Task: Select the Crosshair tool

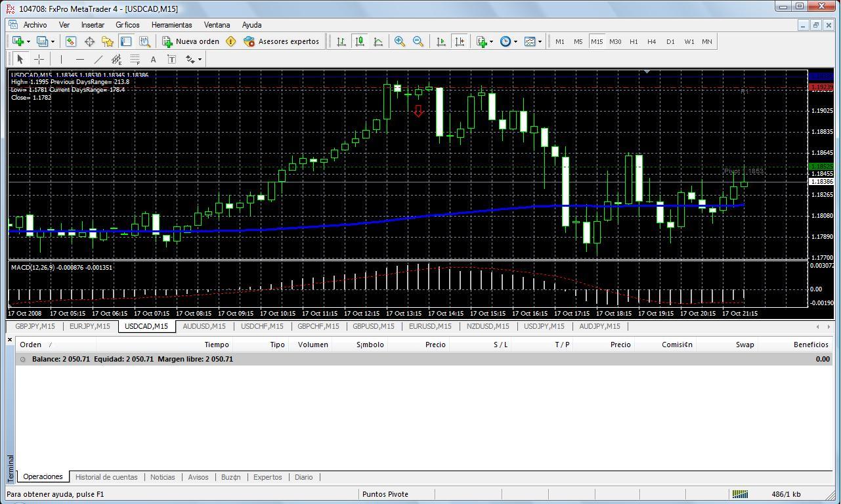Action: click(x=39, y=59)
